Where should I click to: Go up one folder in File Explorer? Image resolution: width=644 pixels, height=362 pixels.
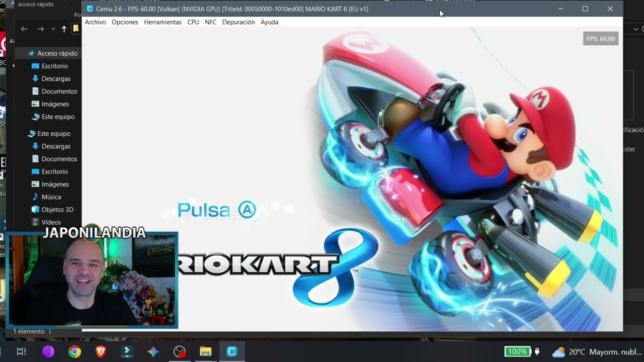click(64, 29)
